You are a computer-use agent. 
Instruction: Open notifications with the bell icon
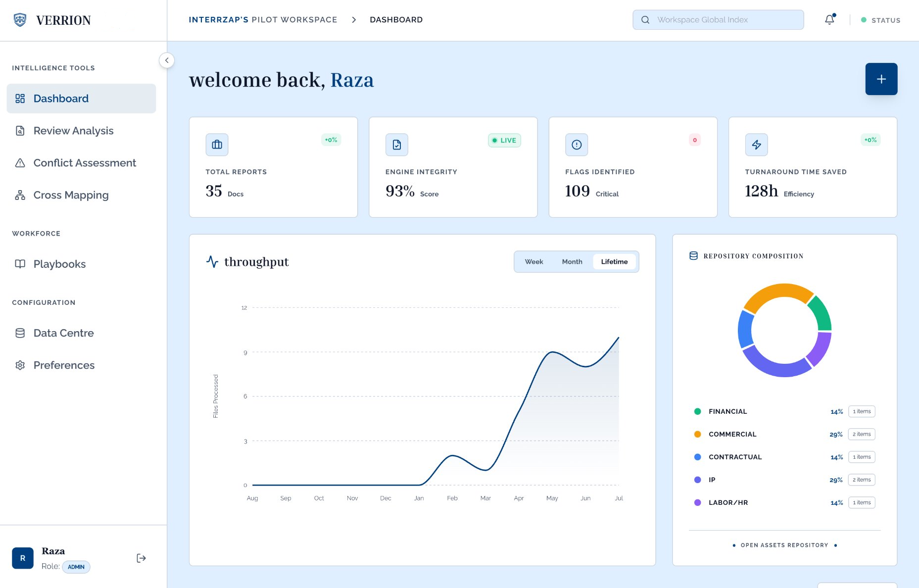(829, 20)
